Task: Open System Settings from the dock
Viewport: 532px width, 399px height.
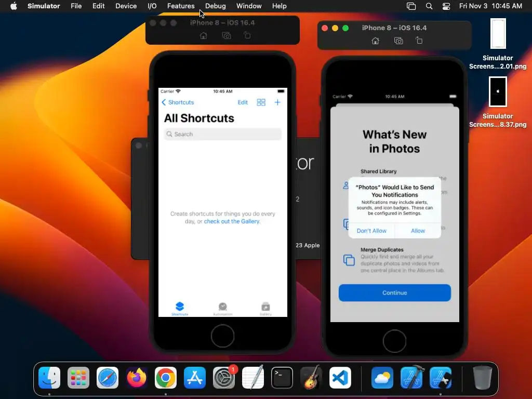Action: [x=224, y=378]
